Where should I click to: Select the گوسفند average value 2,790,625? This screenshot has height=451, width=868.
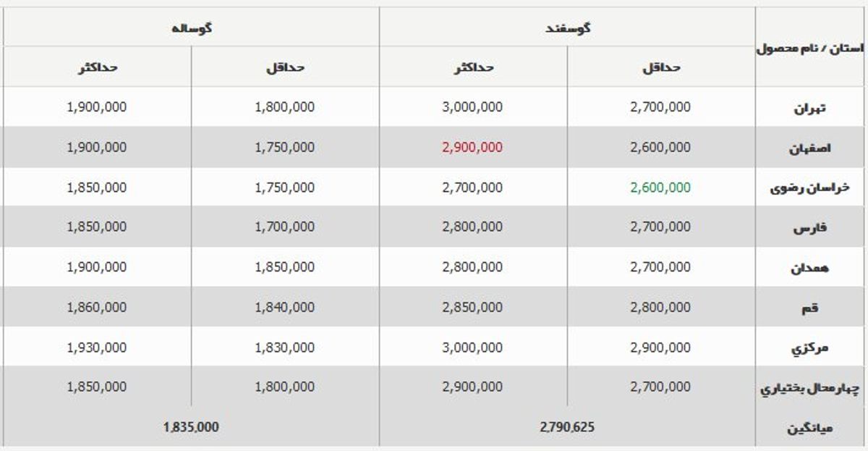coord(567,427)
